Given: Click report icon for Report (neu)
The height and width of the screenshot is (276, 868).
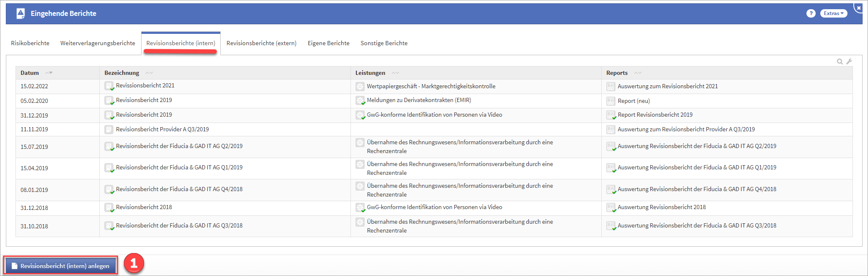Looking at the screenshot, I should coord(611,101).
